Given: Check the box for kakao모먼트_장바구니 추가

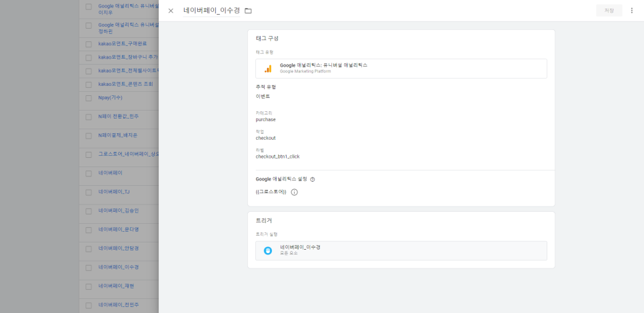Looking at the screenshot, I should click(x=88, y=57).
